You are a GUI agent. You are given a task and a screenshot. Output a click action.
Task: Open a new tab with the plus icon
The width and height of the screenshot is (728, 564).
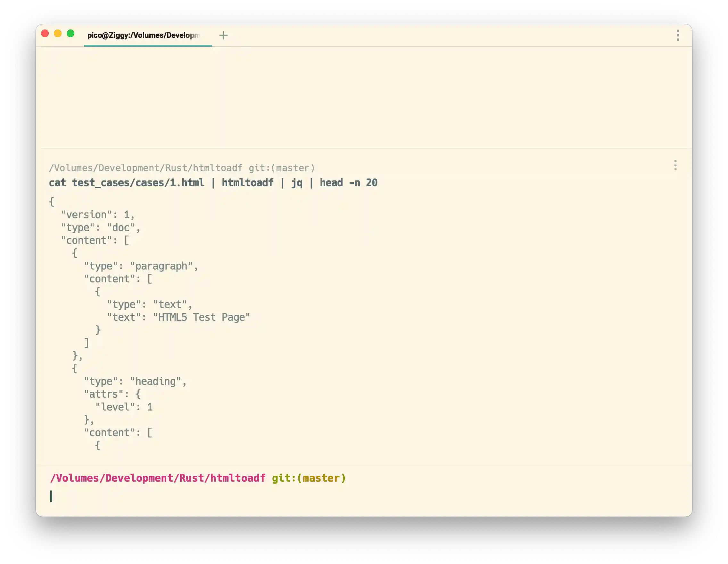(x=223, y=35)
